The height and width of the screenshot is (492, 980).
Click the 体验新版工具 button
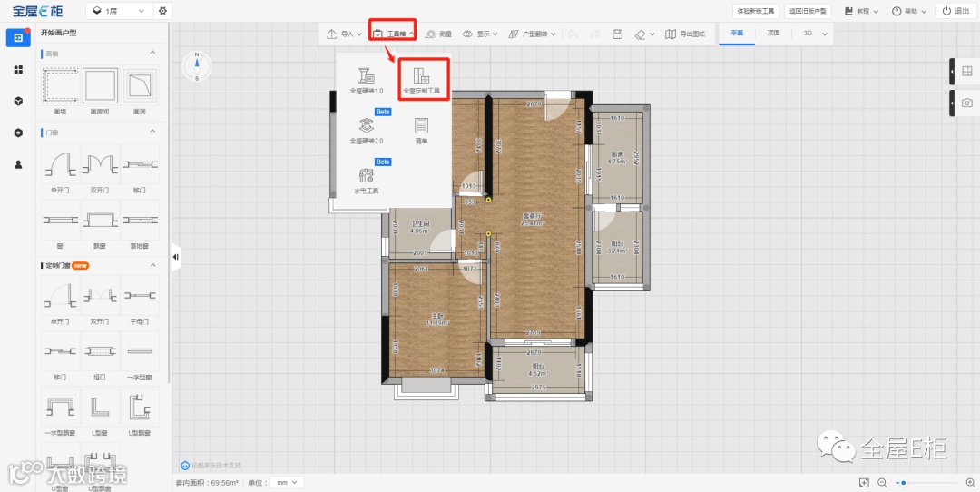[x=756, y=11]
